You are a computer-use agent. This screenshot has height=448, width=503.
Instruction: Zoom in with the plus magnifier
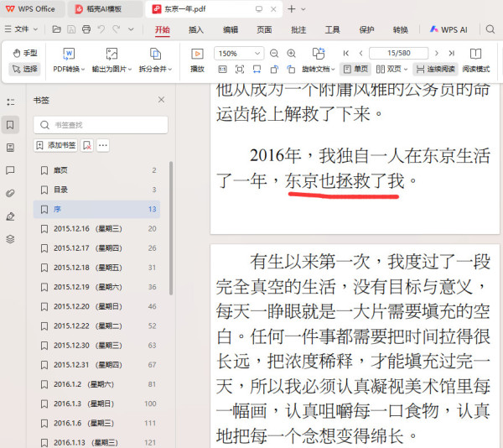click(x=291, y=53)
